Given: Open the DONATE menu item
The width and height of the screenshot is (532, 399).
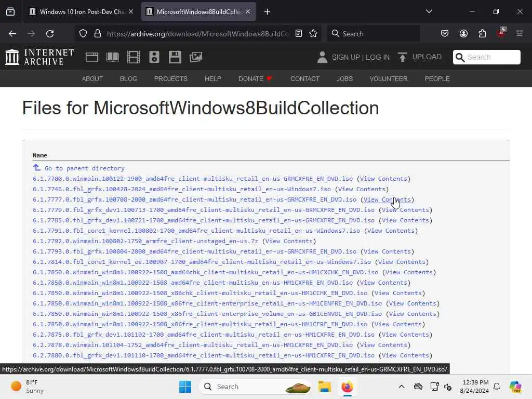Looking at the screenshot, I should pos(255,79).
